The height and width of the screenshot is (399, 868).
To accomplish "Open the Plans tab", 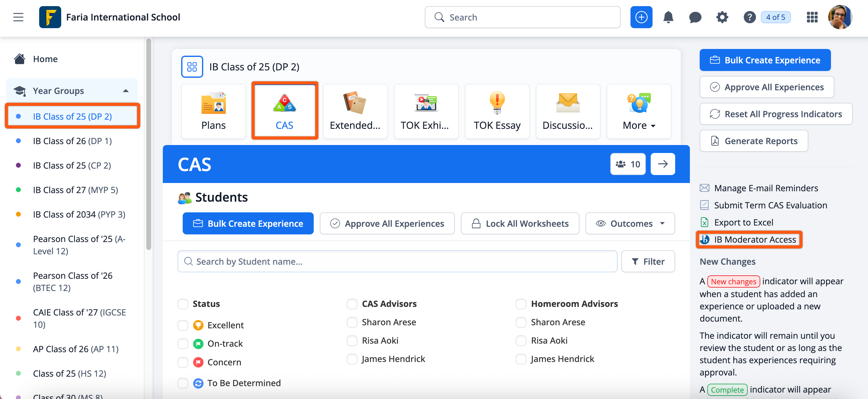I will (x=213, y=111).
